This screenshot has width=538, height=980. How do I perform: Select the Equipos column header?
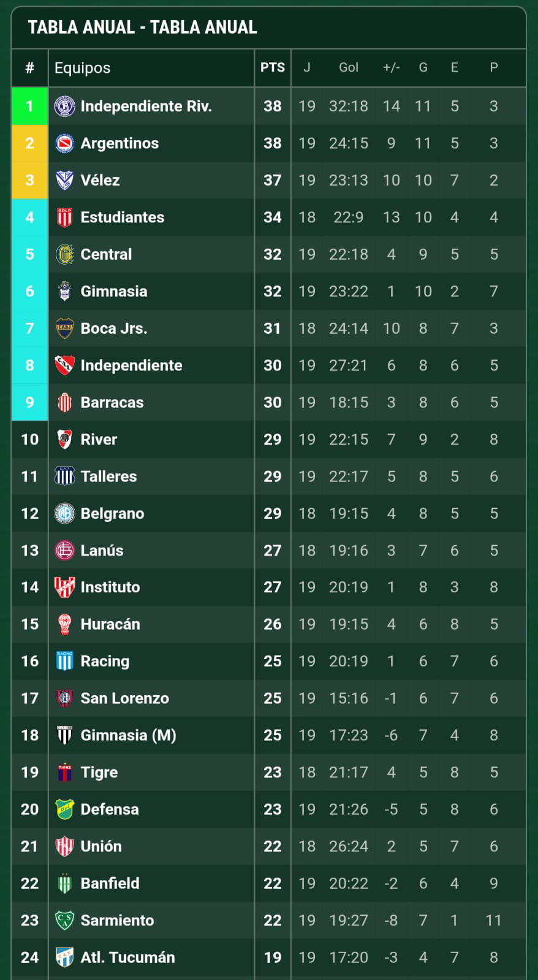tap(83, 67)
